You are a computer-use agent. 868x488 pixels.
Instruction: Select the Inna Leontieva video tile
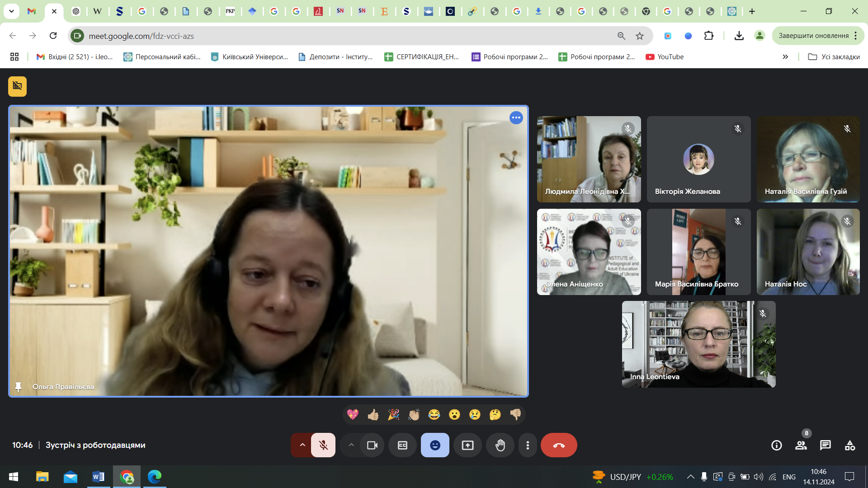(698, 344)
